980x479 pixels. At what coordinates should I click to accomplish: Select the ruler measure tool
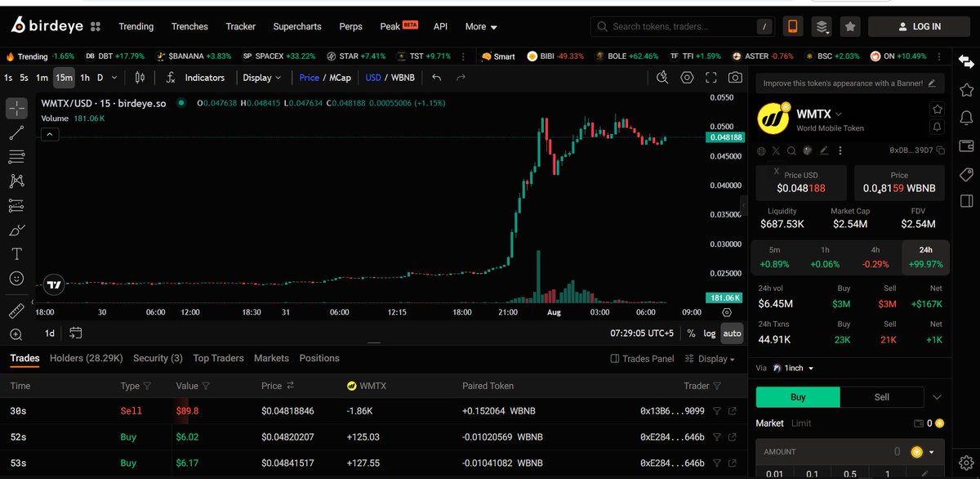[x=16, y=311]
